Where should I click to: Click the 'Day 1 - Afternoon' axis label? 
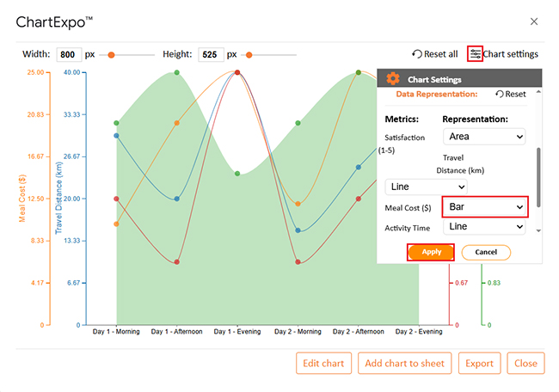tap(177, 332)
